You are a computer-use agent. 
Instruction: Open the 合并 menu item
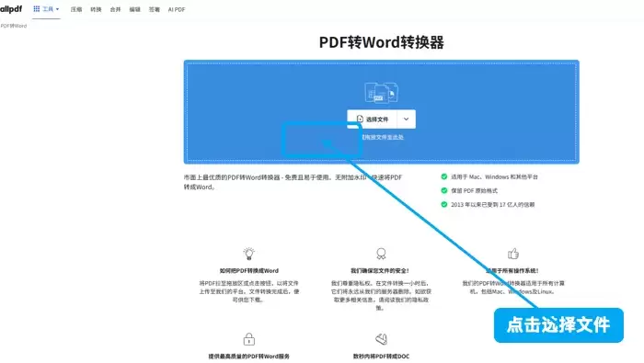tap(115, 9)
